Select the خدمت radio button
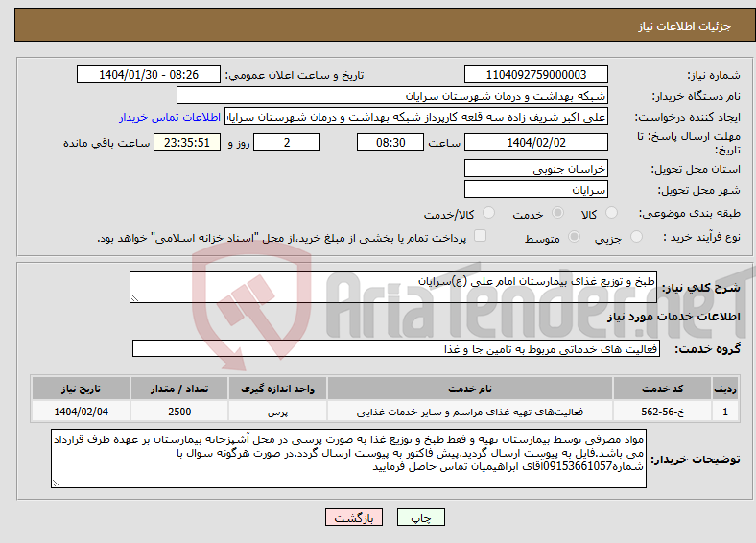 point(557,213)
